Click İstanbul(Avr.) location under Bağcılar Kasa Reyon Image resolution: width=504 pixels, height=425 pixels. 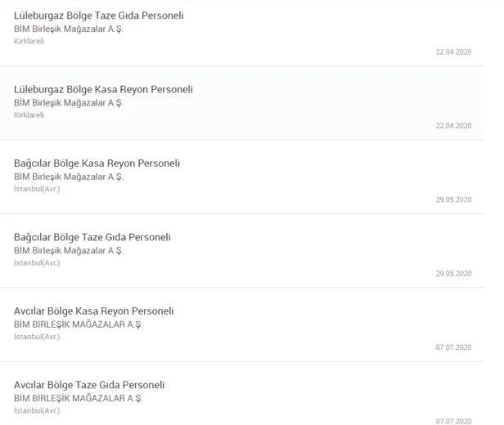click(37, 189)
